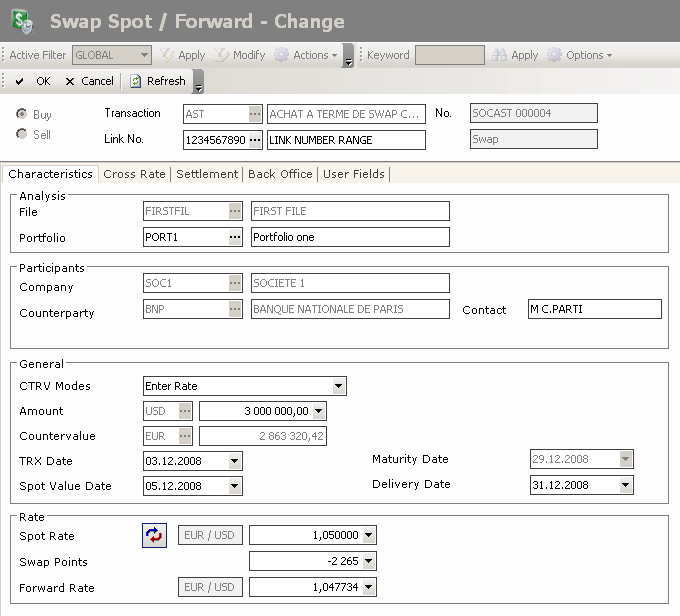Screen dimensions: 680x616
Task: Click the spot rate swap arrows icon
Action: coord(154,535)
